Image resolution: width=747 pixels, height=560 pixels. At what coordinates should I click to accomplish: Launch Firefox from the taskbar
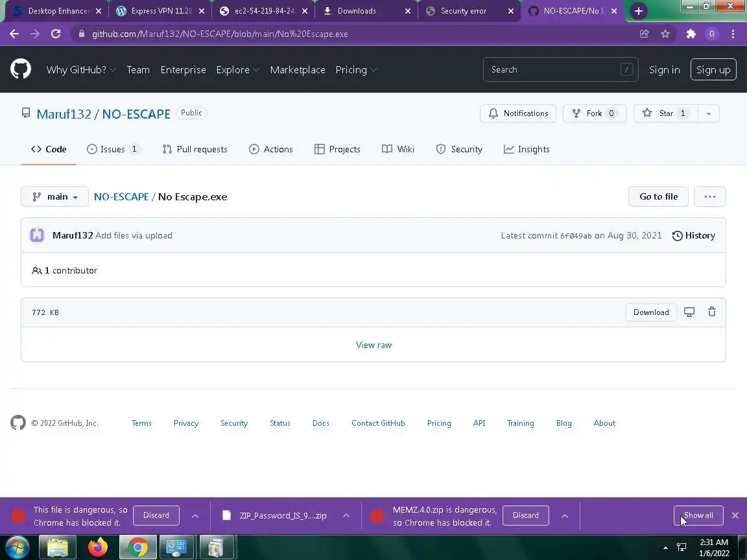click(98, 548)
